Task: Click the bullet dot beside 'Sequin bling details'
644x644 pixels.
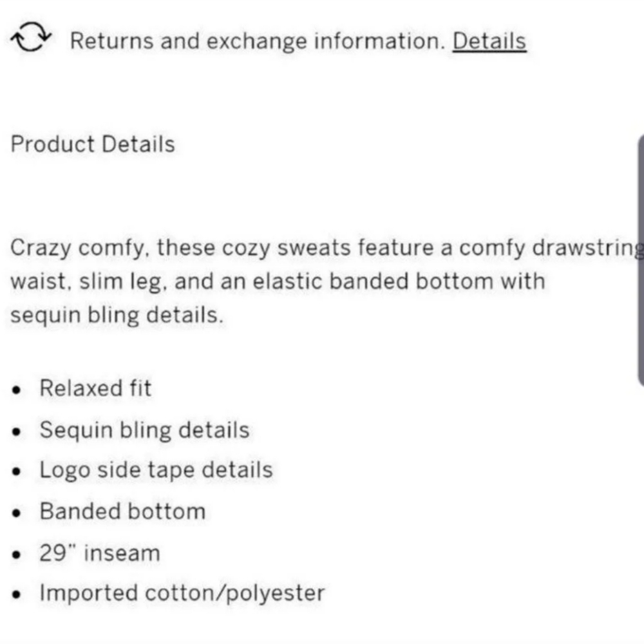Action: [17, 431]
